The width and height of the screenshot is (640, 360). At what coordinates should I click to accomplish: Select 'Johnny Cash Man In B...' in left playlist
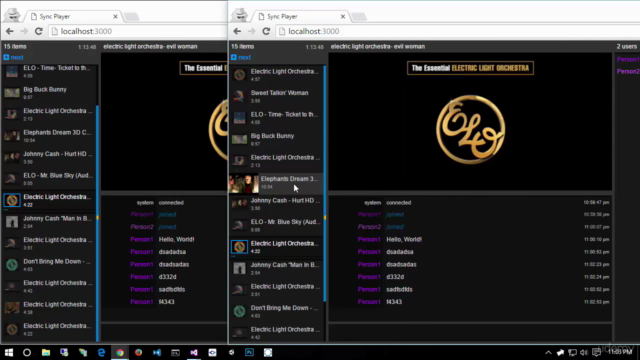49,222
